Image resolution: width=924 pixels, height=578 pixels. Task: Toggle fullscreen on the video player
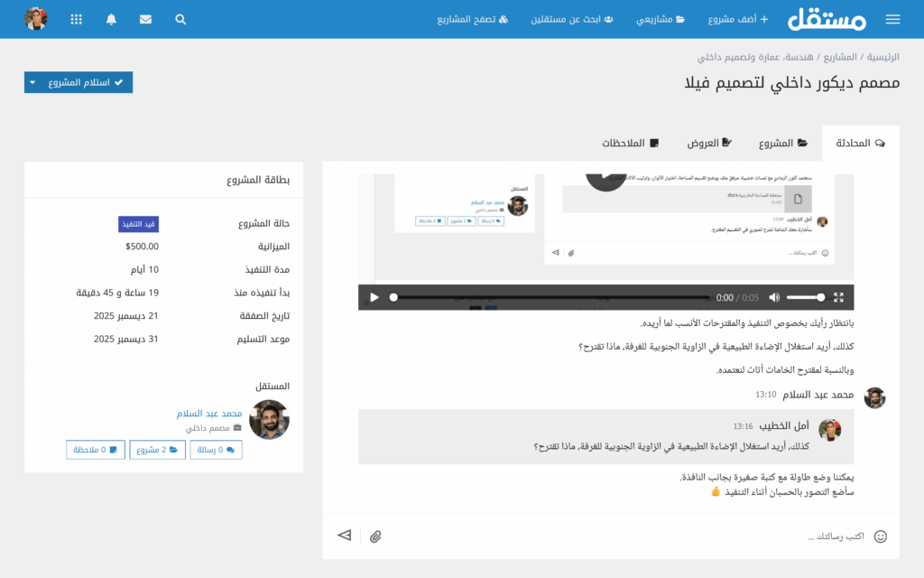coord(838,296)
